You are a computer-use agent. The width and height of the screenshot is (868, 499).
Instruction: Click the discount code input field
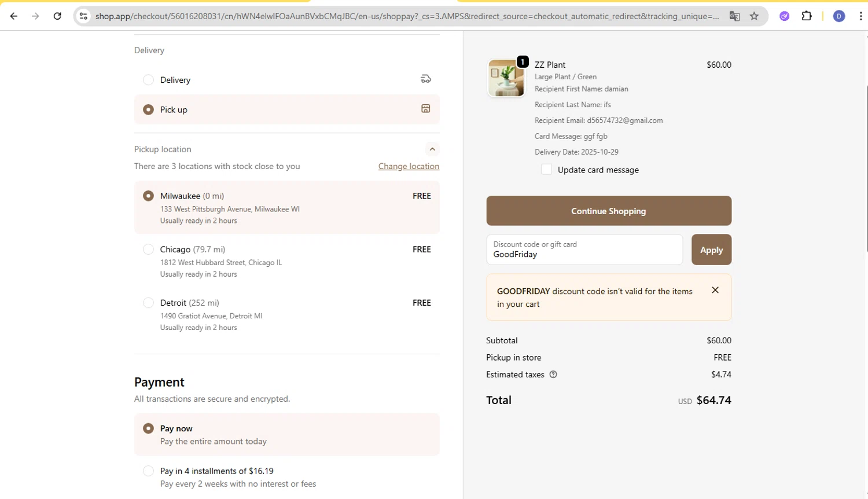click(x=584, y=249)
